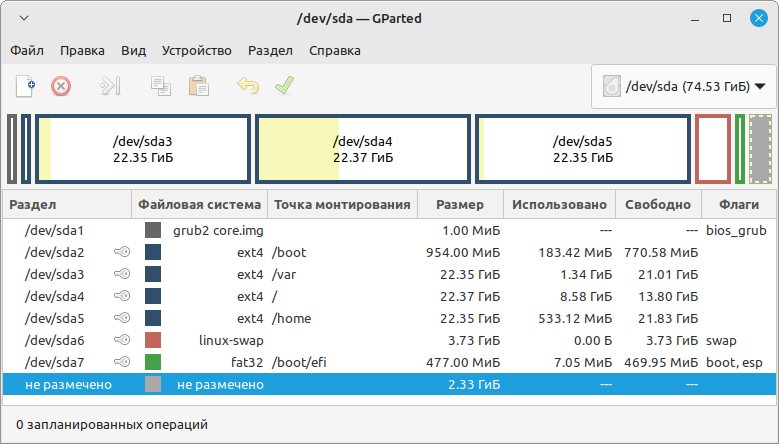This screenshot has width=779, height=444.
Task: Select the /dev/sda7 row
Action: click(390, 362)
